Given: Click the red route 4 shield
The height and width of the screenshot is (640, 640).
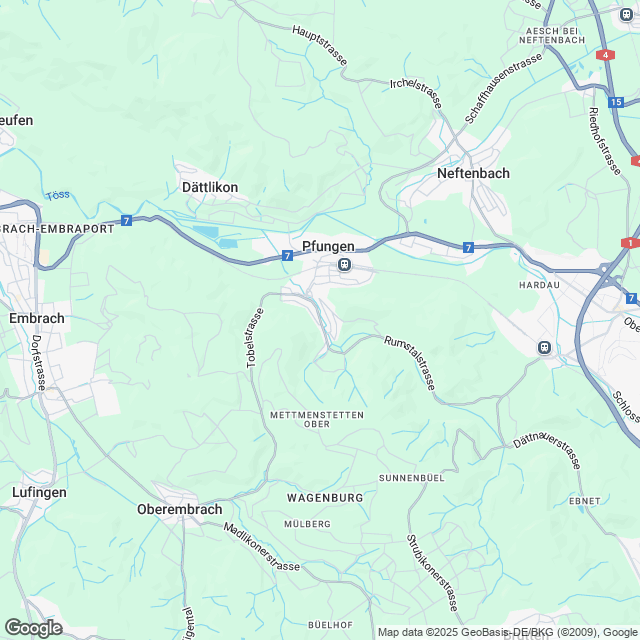Looking at the screenshot, I should 605,55.
